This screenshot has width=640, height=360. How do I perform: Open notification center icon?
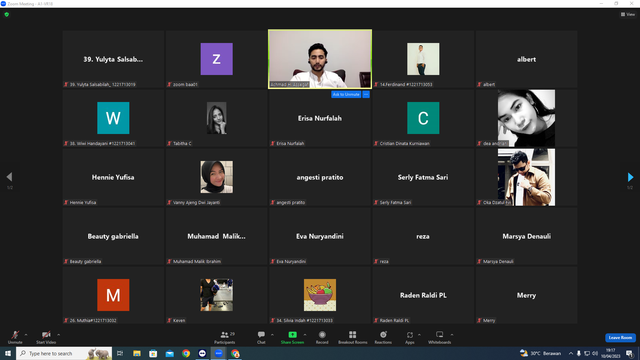[629, 353]
